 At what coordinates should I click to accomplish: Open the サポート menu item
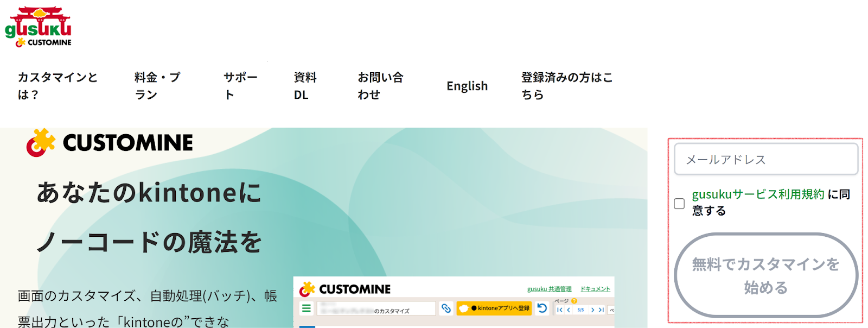point(240,86)
